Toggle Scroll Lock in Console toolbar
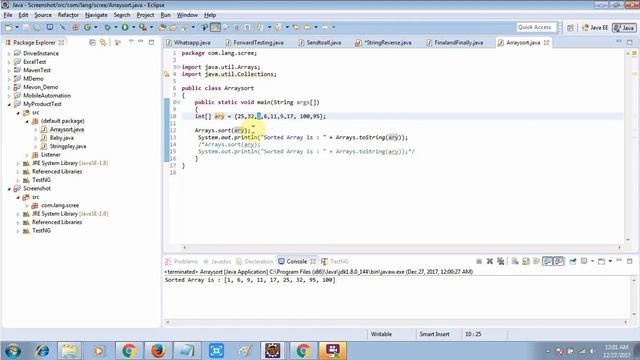This screenshot has width=640, height=360. click(x=526, y=261)
